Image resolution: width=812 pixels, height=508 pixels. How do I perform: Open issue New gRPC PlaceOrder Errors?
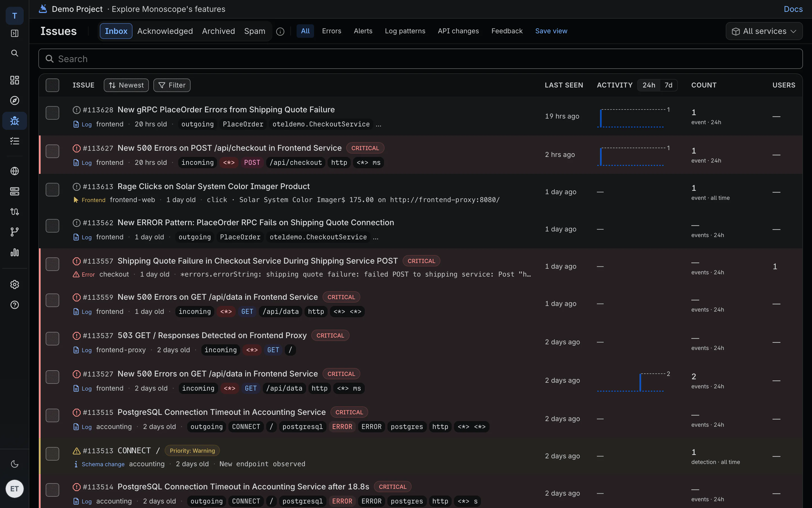(x=226, y=110)
